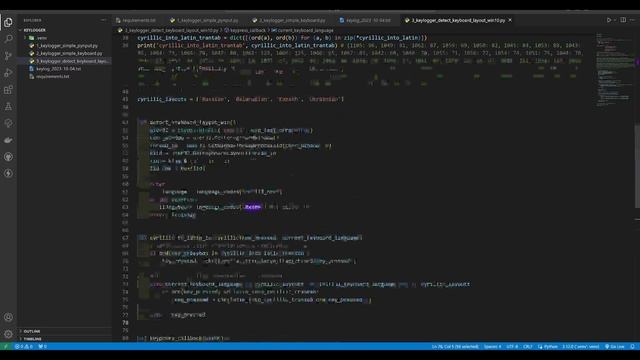
Task: Open the Extensions view
Action: tap(8, 90)
